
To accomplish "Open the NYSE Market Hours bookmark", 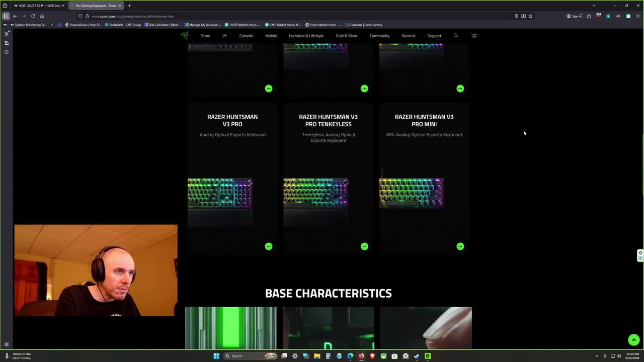I will [x=242, y=25].
